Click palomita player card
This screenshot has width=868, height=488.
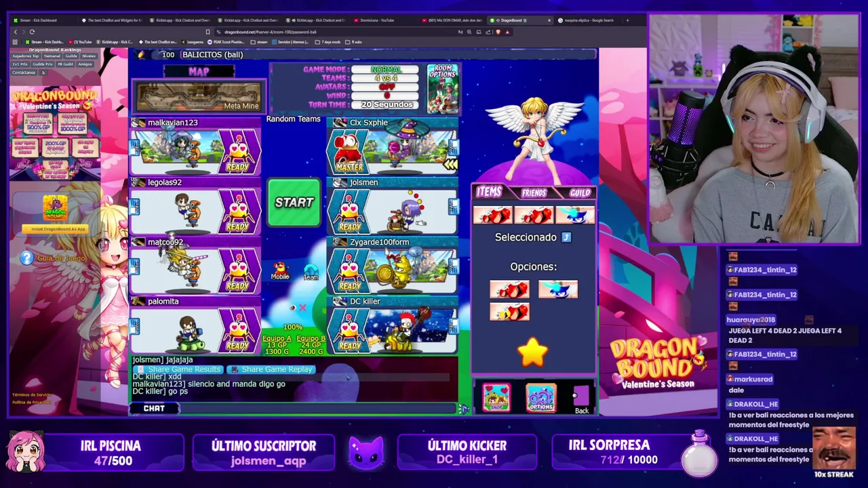[x=195, y=325]
